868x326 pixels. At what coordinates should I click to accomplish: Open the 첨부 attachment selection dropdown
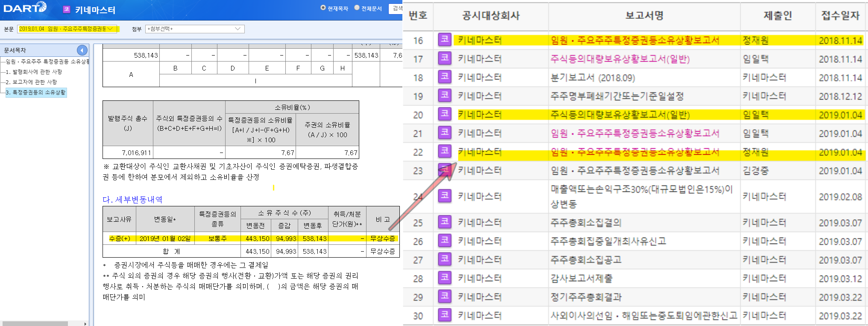point(195,29)
